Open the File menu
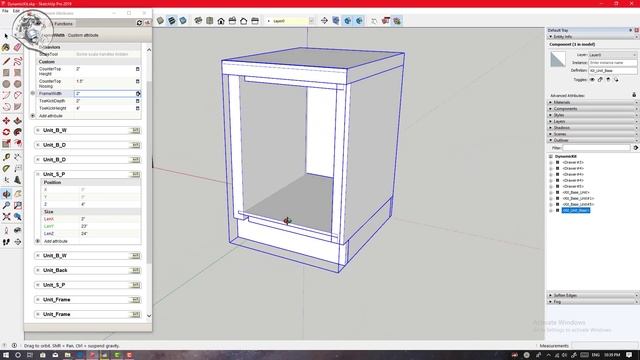This screenshot has width=640, height=360. tap(5, 11)
